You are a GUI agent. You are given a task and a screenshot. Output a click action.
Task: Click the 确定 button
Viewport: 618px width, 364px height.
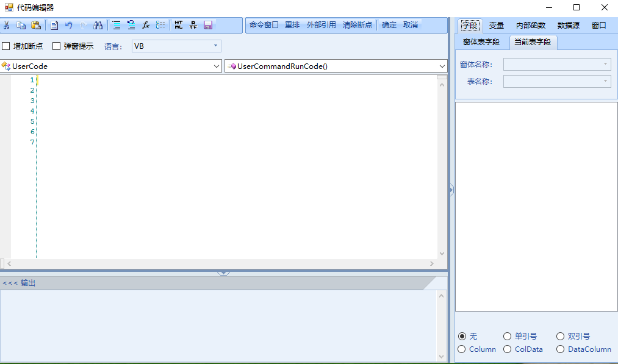click(x=389, y=25)
